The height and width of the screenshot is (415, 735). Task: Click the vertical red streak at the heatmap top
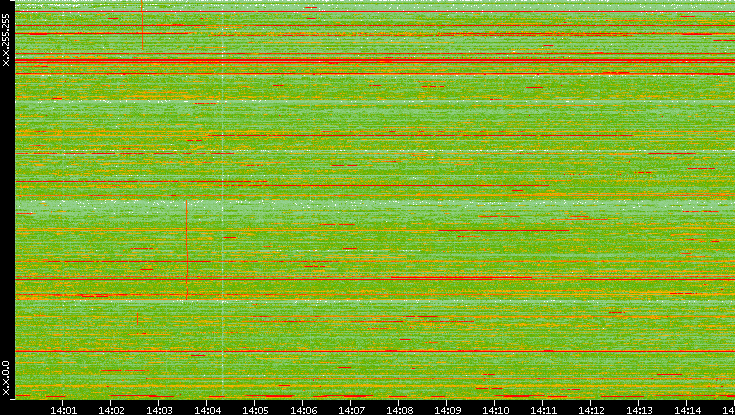pyautogui.click(x=142, y=25)
